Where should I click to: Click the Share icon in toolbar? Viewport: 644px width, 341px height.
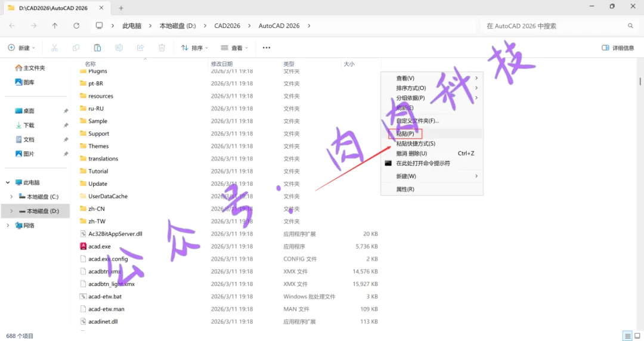[x=141, y=48]
